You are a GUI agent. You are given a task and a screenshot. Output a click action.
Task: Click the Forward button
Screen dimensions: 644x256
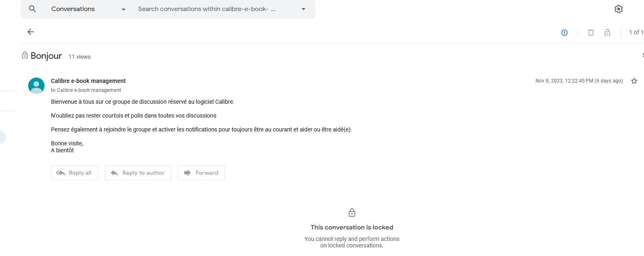coord(201,173)
